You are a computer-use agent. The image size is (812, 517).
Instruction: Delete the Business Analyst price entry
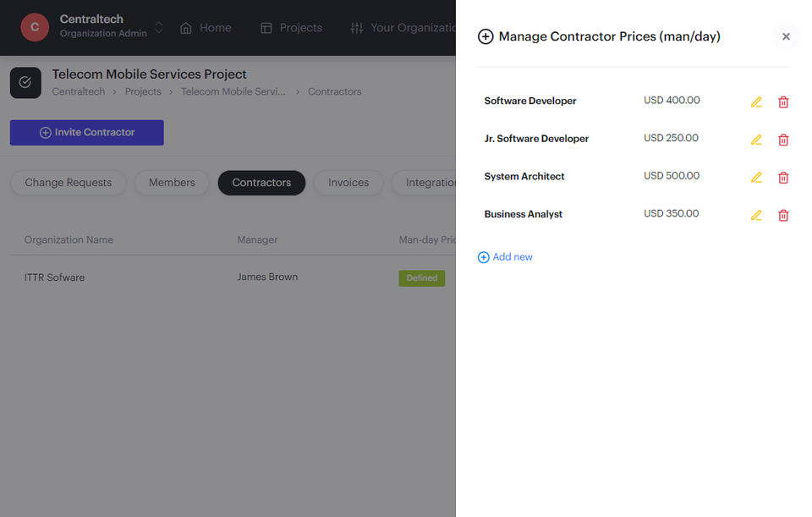(783, 216)
